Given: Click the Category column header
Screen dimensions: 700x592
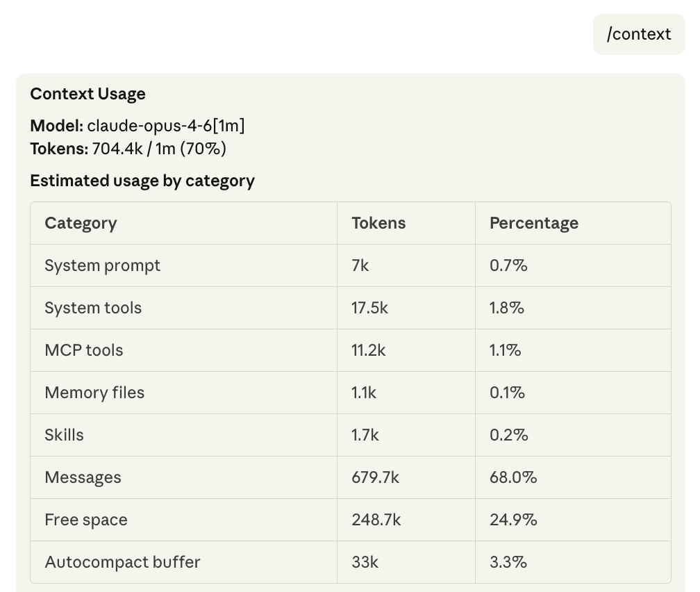Looking at the screenshot, I should (81, 223).
